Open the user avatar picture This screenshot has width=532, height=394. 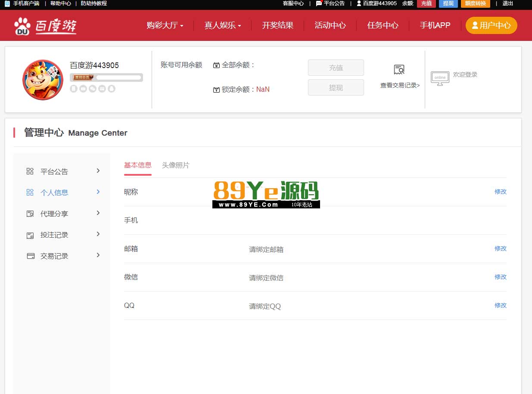click(43, 80)
